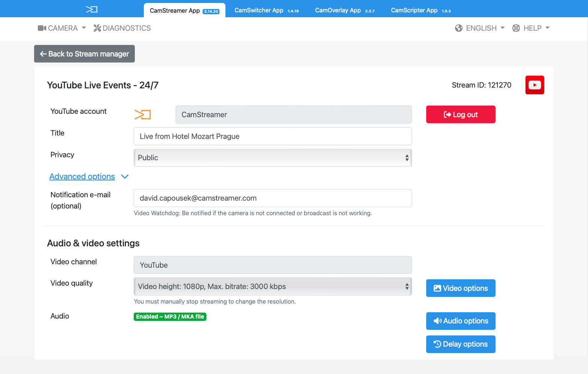The height and width of the screenshot is (374, 588).
Task: Edit the stream Title field
Action: tap(273, 136)
